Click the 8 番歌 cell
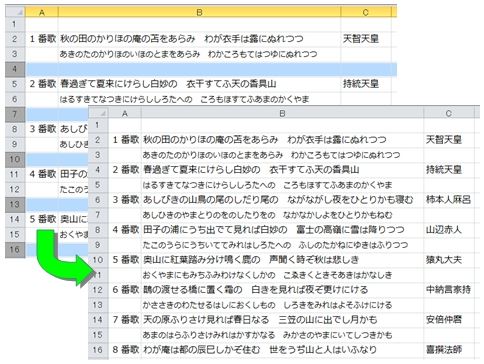Viewport: 484px width, 364px height. (125, 350)
